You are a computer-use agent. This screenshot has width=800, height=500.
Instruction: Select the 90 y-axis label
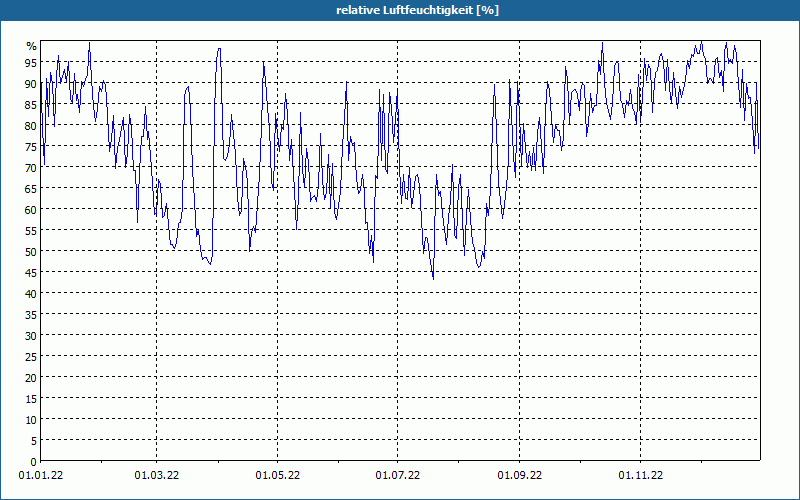point(31,84)
